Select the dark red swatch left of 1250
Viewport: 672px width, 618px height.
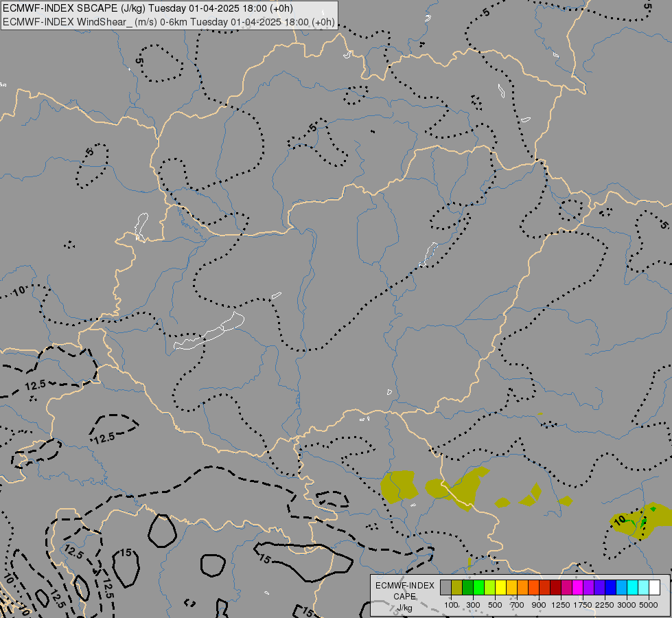(x=556, y=587)
